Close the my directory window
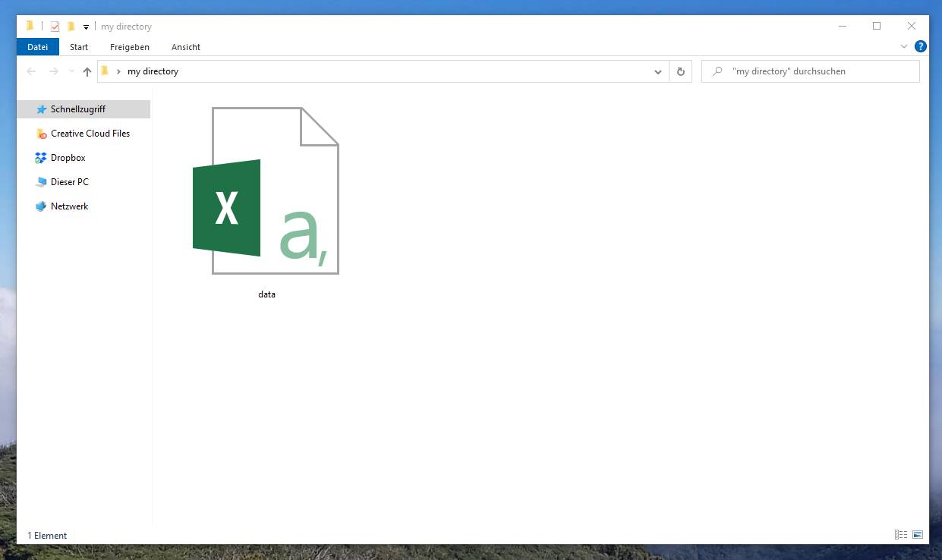The image size is (942, 560). tap(912, 26)
